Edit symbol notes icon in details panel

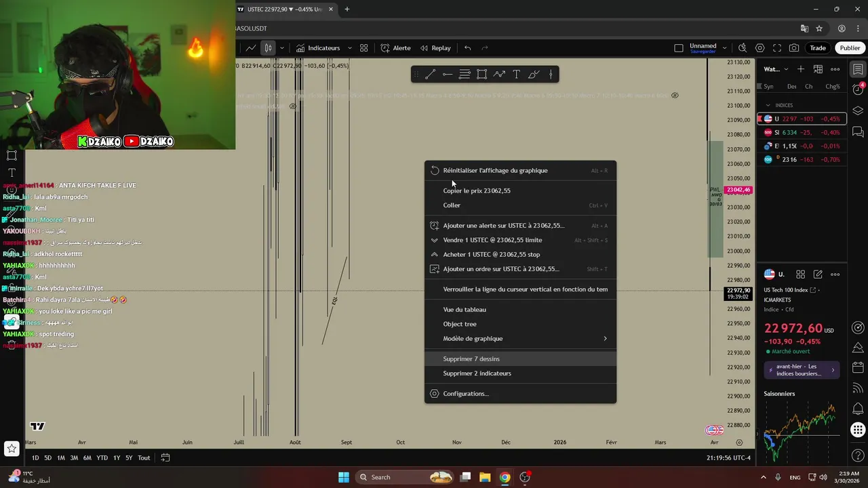coord(818,274)
